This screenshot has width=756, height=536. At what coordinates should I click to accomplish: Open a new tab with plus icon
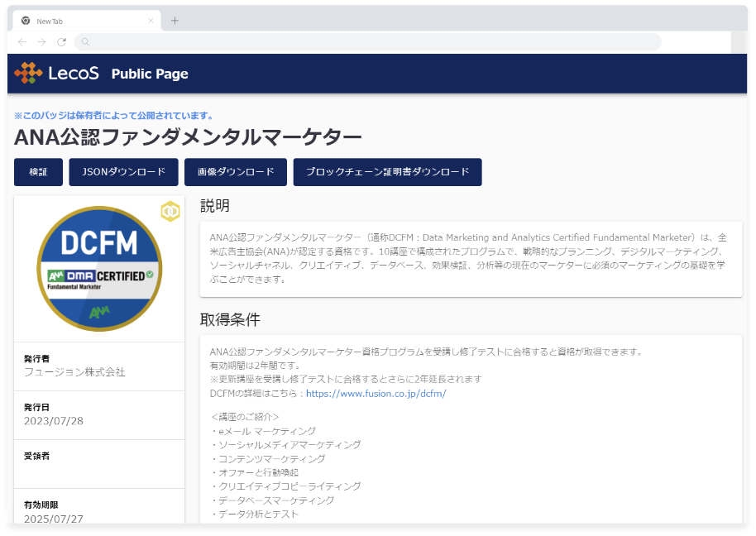[x=175, y=20]
